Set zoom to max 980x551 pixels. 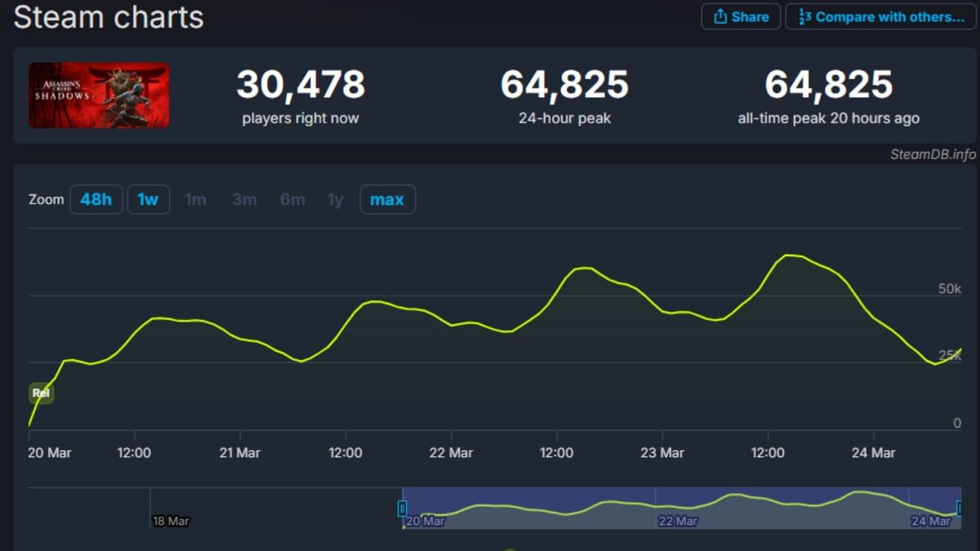point(387,199)
